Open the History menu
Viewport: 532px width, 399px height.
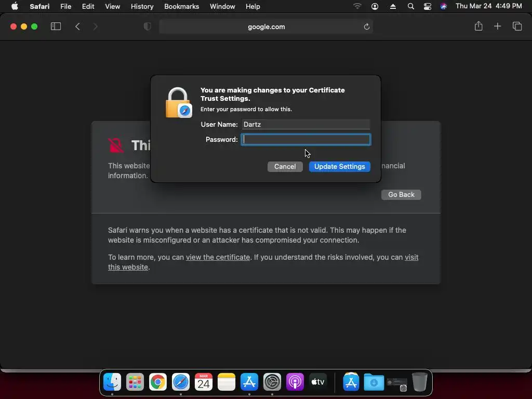(142, 6)
